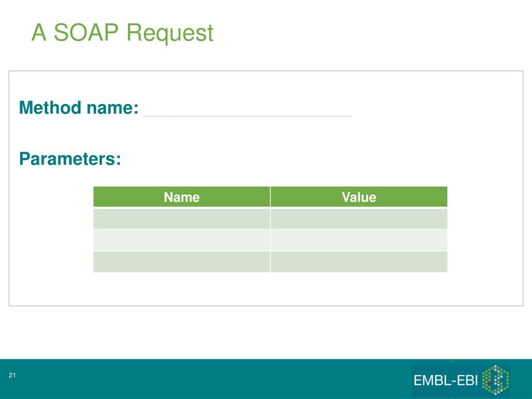Select the Name column header
This screenshot has height=399, width=532.
point(182,197)
